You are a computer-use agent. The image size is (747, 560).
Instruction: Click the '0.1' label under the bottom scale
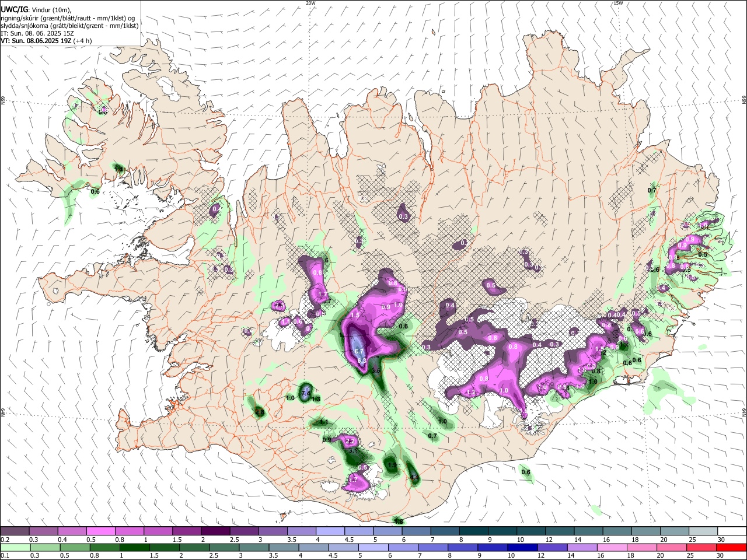pos(5,556)
